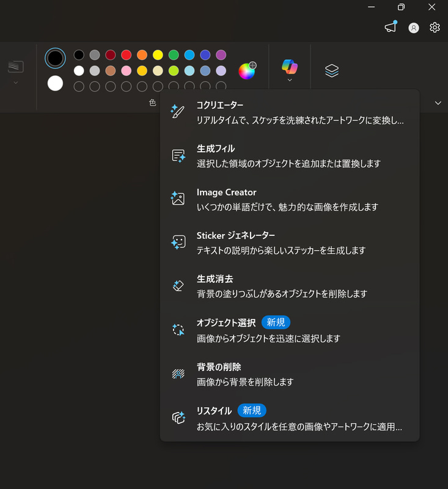Viewport: 448px width, 489px height.
Task: Select the 背景の削除 menu entry
Action: 290,374
